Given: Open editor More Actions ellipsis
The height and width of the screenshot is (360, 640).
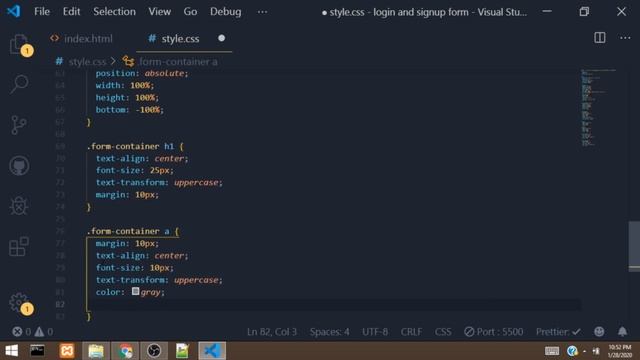Looking at the screenshot, I should [625, 38].
